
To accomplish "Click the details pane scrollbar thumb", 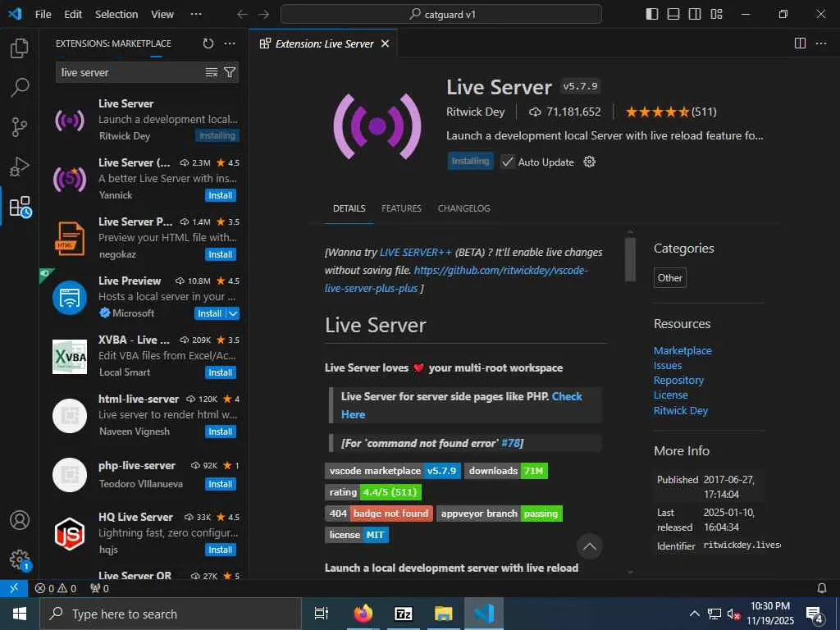I will pos(630,259).
